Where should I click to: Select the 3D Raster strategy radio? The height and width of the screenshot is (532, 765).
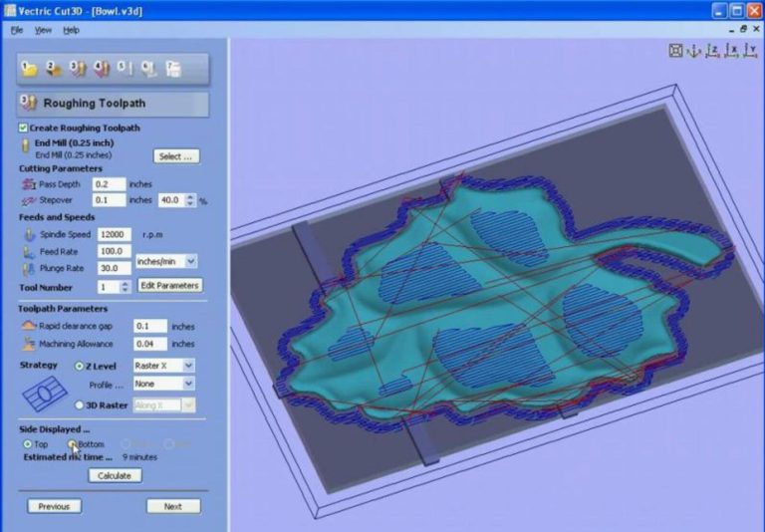click(79, 405)
